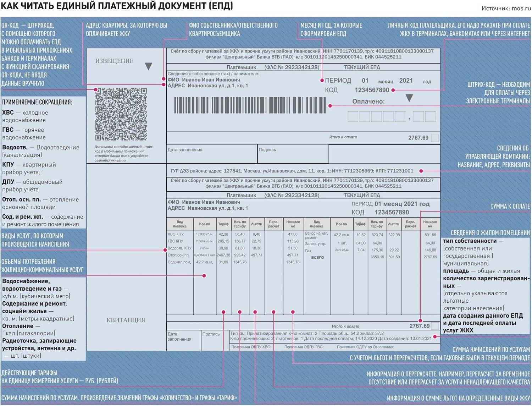Viewport: 532px width, 406px height.
Task: Click the СВЕДЕНИЯ ОБ УПРАВЛЯЮЩЕЙ КОМПАНИИ annotation
Action: pyautogui.click(x=494, y=157)
